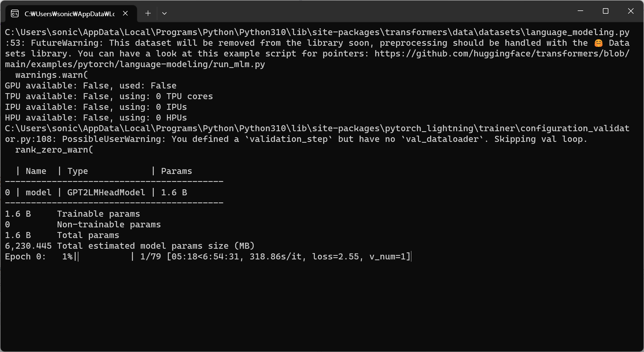This screenshot has width=644, height=352.
Task: Click the GPT2LMHeadModel table row
Action: (x=96, y=193)
